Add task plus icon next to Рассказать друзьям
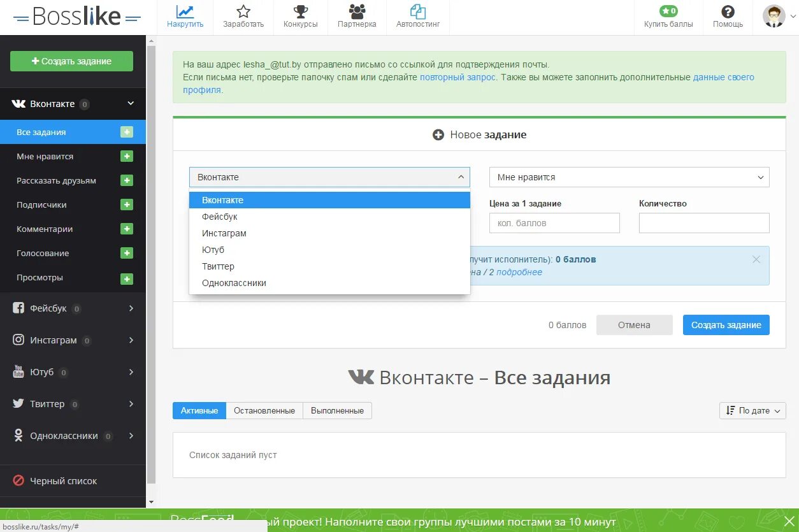The height and width of the screenshot is (532, 799). 127,180
